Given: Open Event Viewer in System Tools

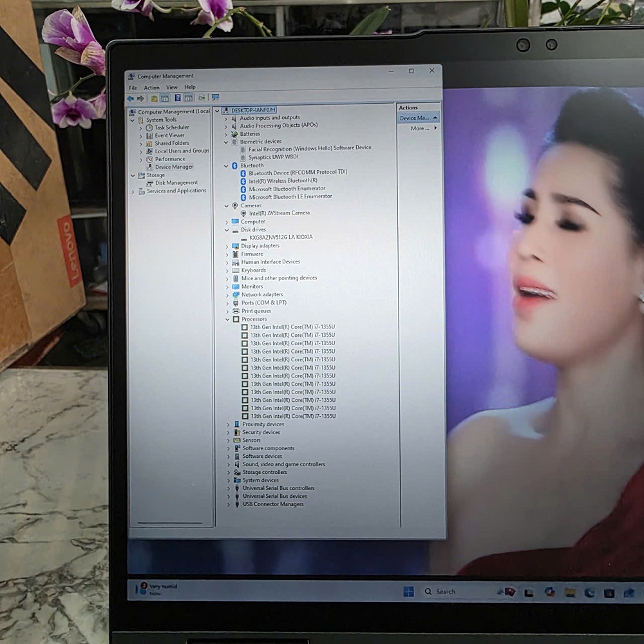Looking at the screenshot, I should pyautogui.click(x=169, y=135).
